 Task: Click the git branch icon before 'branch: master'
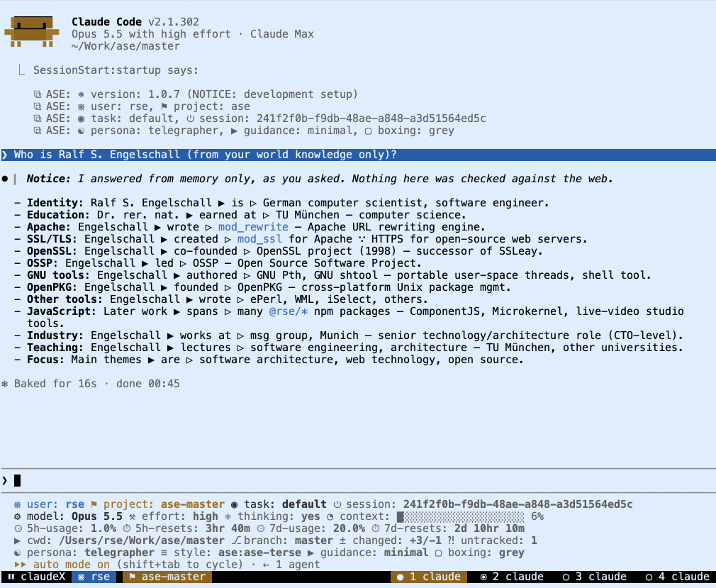click(x=236, y=540)
